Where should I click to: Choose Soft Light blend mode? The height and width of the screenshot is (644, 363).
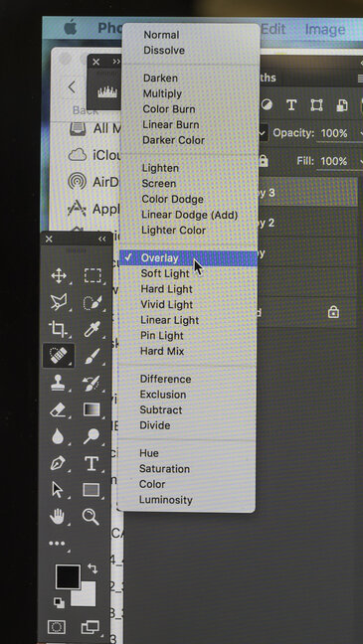(165, 273)
